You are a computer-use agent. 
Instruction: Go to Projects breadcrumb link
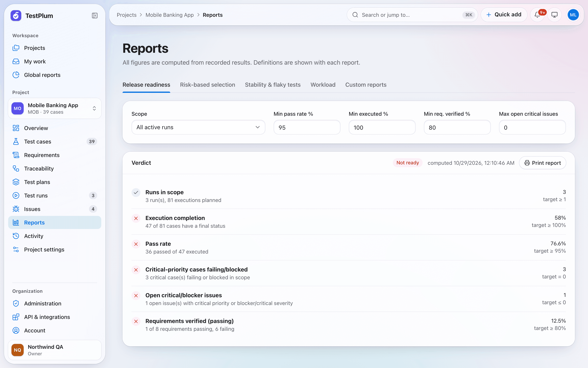pos(127,15)
